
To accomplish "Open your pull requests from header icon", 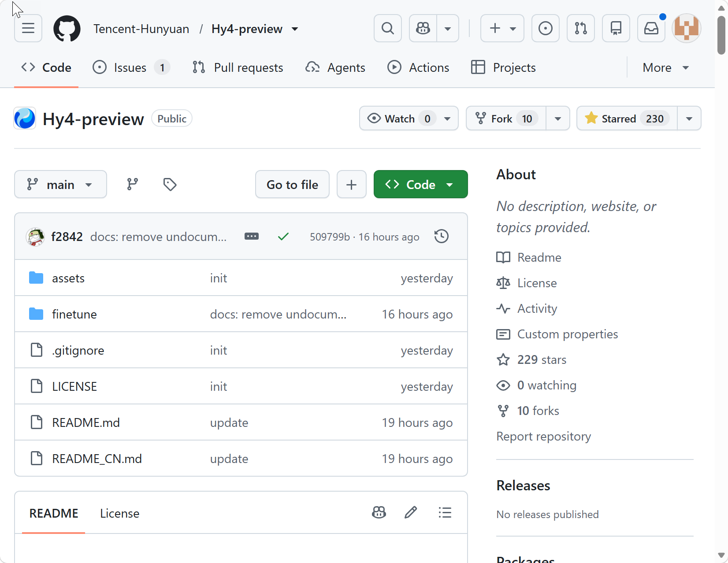I will 581,29.
